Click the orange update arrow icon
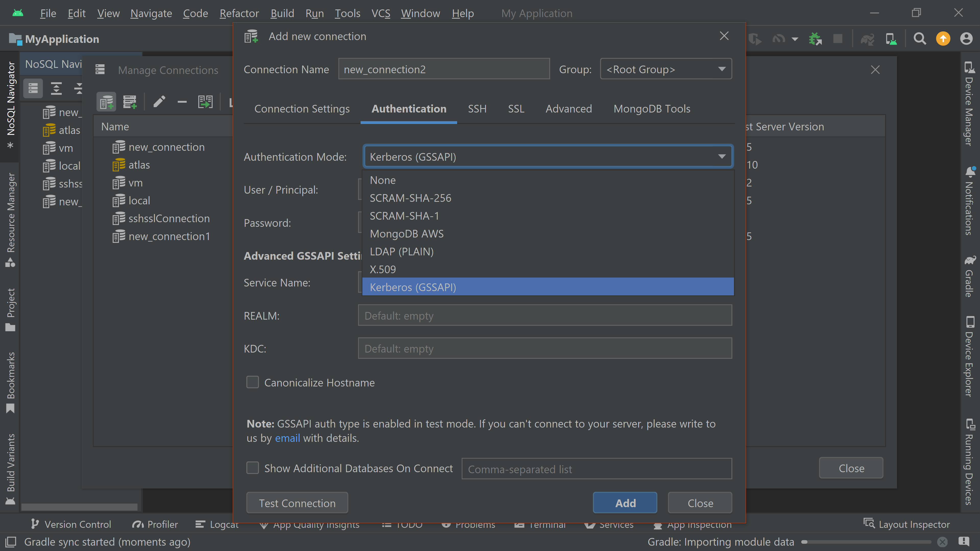980x551 pixels. 943,39
